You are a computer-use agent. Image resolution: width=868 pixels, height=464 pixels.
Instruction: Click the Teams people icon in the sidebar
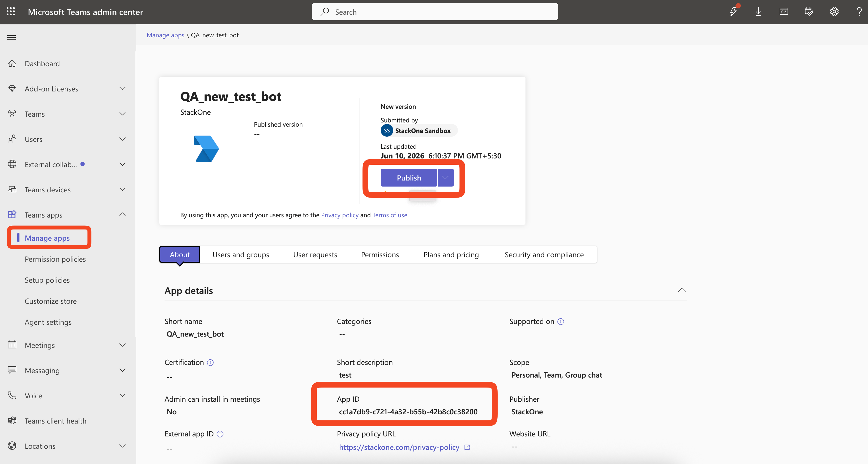[12, 114]
